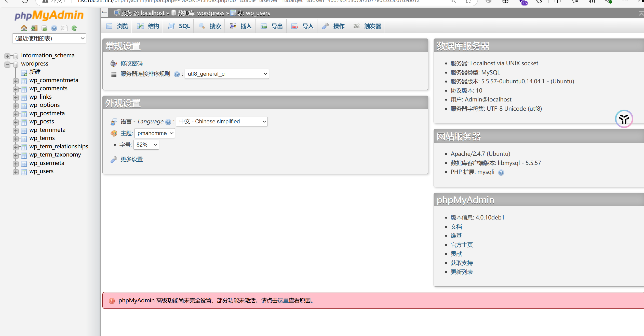Image resolution: width=644 pixels, height=336 pixels.
Task: Click wp_users table breadcrumb link
Action: pos(253,13)
